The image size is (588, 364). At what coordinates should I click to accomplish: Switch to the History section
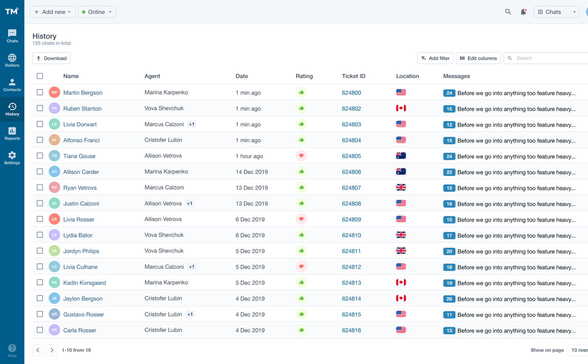coord(12,109)
